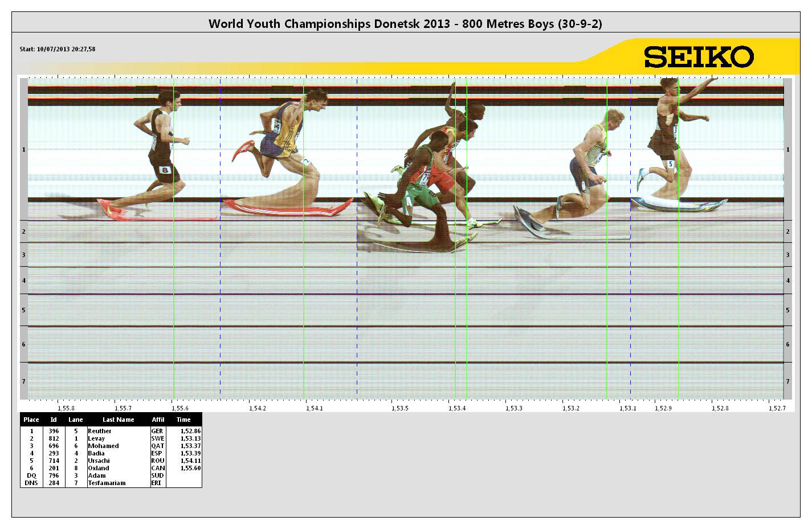Click the Last Name column header
Viewport: 812px width, 529px height.
click(x=118, y=420)
